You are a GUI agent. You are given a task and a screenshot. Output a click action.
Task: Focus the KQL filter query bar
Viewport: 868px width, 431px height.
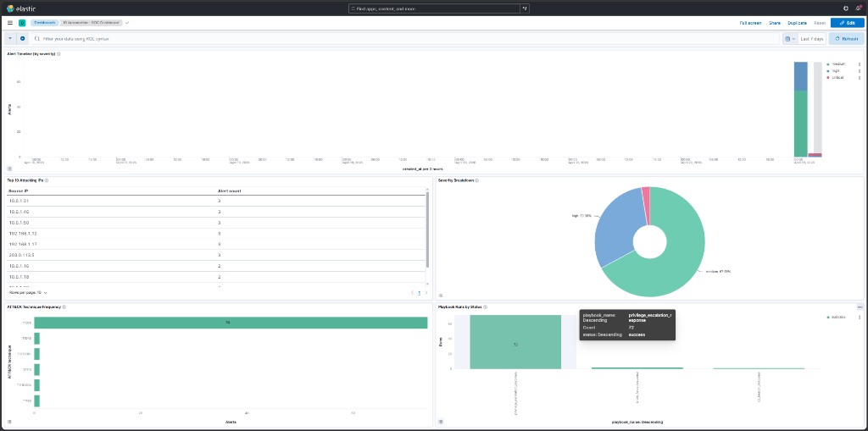pos(405,39)
